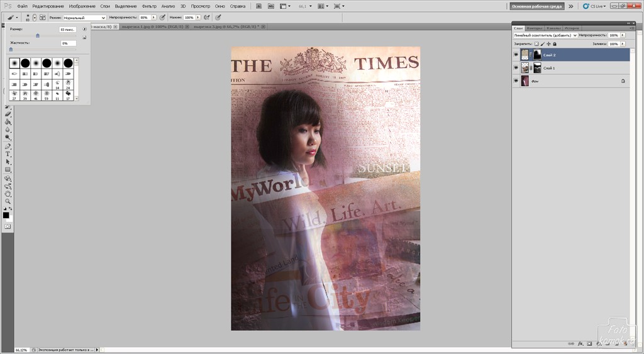The width and height of the screenshot is (644, 354).
Task: Select the Paint Bucket tool
Action: tap(8, 122)
